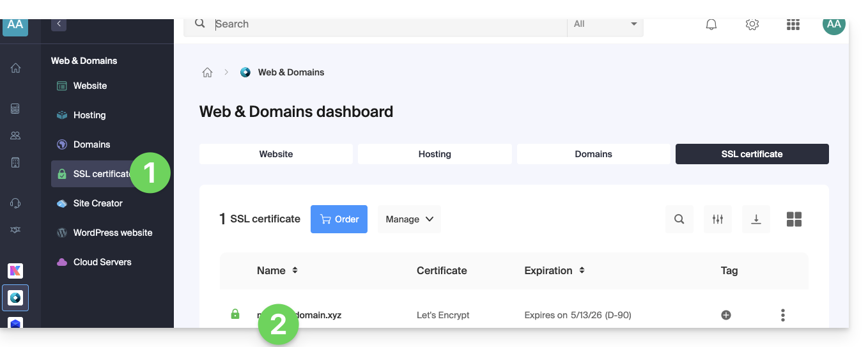Image resolution: width=868 pixels, height=347 pixels.
Task: Open the three-dot row actions menu
Action: [x=782, y=315]
